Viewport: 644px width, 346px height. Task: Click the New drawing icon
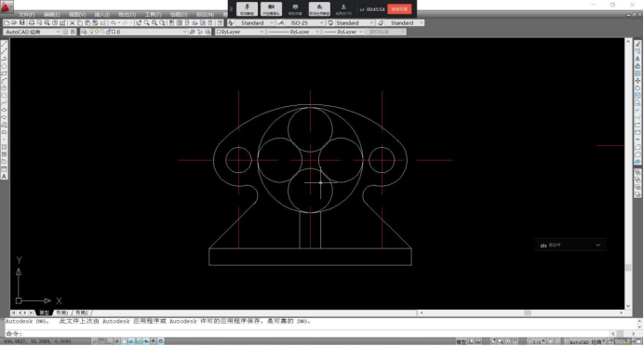pos(7,23)
